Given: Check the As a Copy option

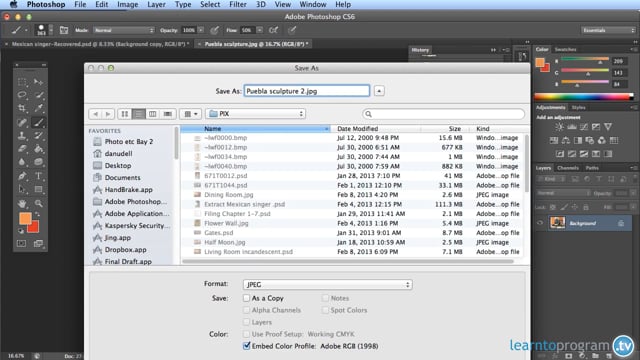Looking at the screenshot, I should 246,298.
